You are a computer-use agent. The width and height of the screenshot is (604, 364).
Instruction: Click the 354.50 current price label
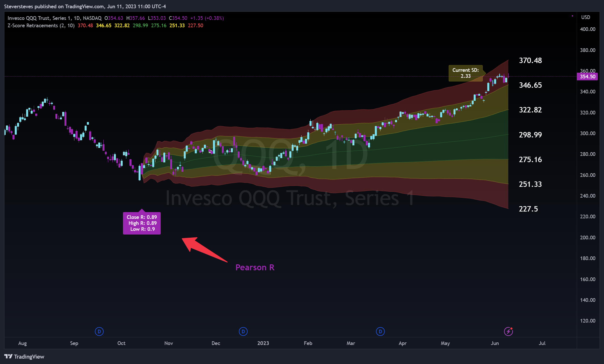[587, 77]
